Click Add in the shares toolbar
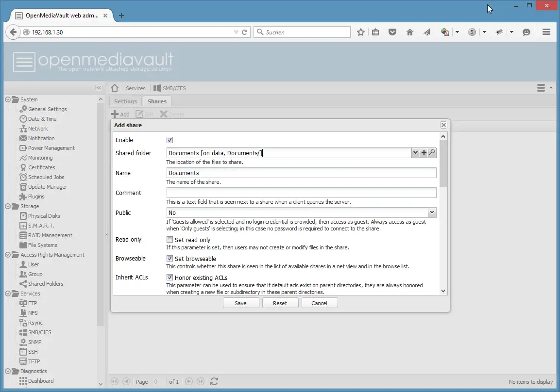Screen dimensions: 560x392 120,114
